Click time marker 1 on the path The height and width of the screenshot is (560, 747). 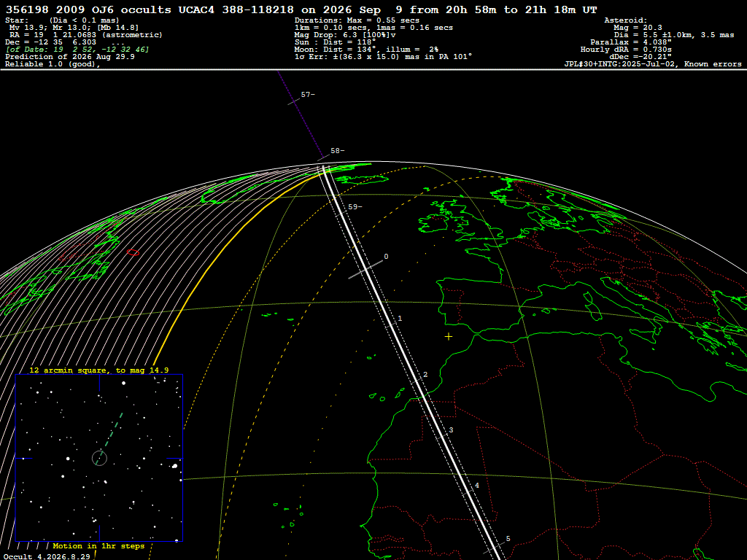point(400,319)
